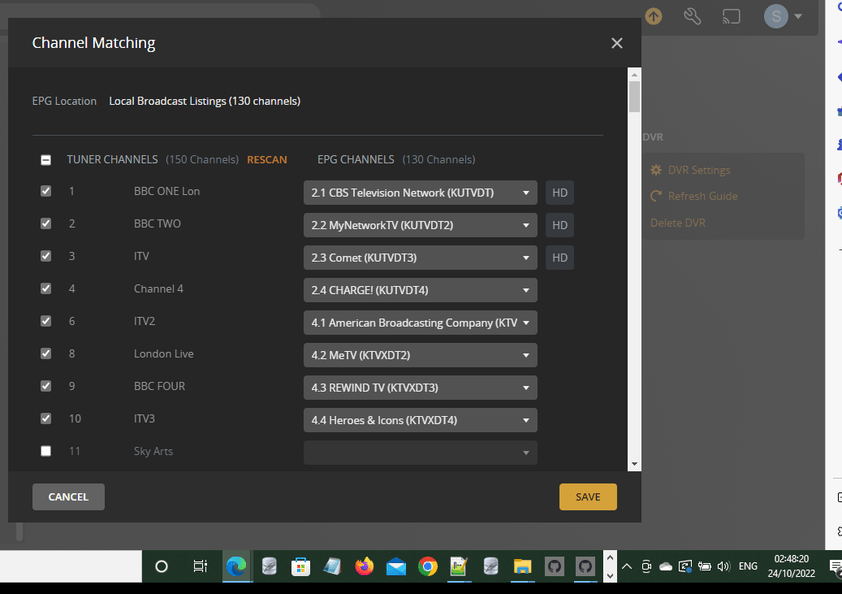Screen dimensions: 842x594
Task: Check channel 11 Sky Arts
Action: [46, 451]
